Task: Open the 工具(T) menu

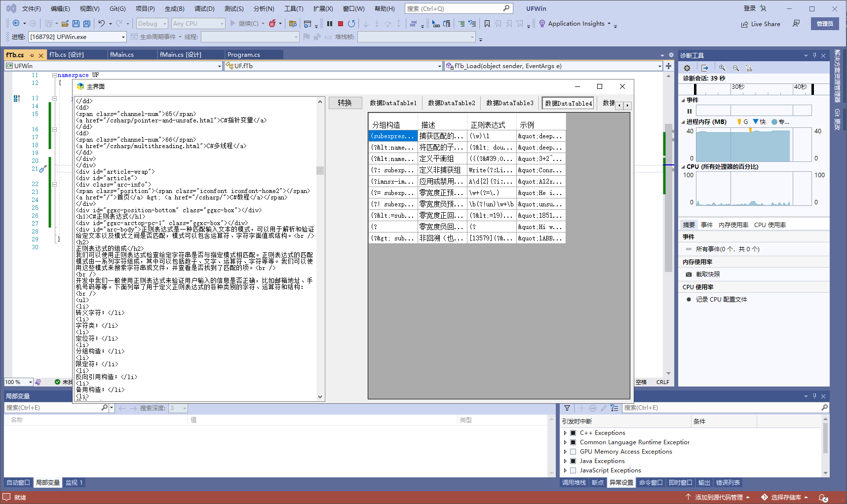Action: pos(294,8)
